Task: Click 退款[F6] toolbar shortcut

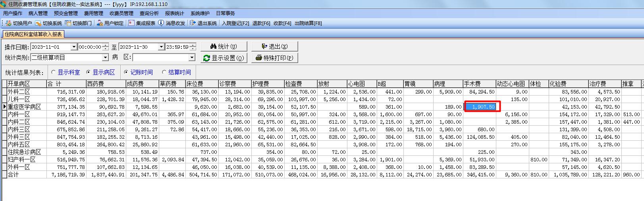Action: click(x=261, y=23)
